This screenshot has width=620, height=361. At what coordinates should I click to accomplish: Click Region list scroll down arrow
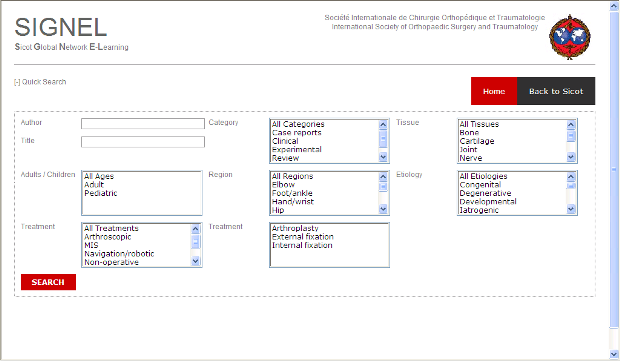click(x=383, y=209)
